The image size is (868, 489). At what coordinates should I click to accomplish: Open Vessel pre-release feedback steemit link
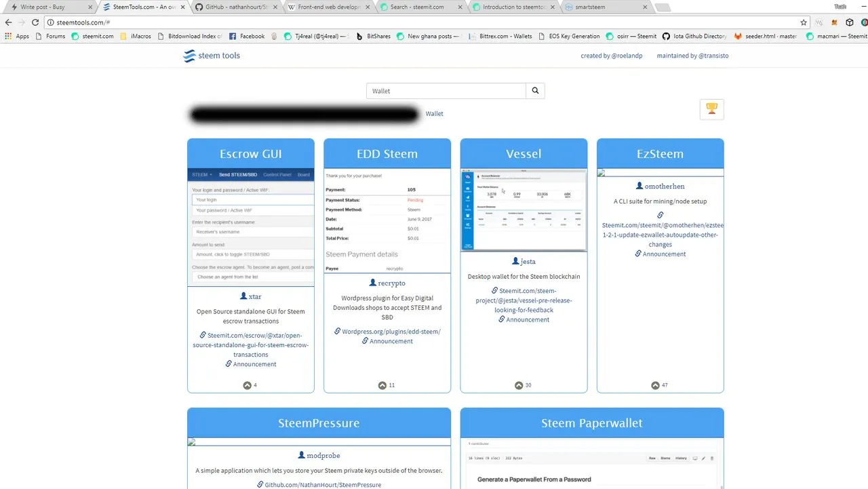(x=524, y=300)
